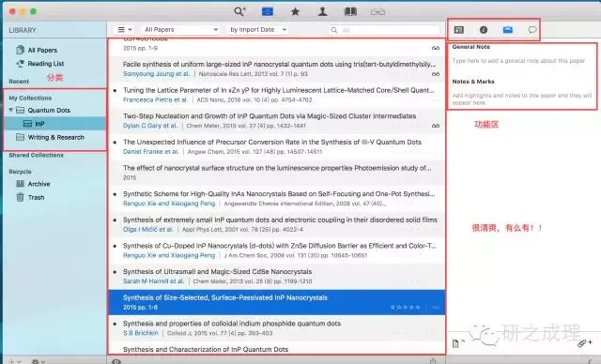Click the 'Shared Collections' sidebar heading

click(x=36, y=155)
